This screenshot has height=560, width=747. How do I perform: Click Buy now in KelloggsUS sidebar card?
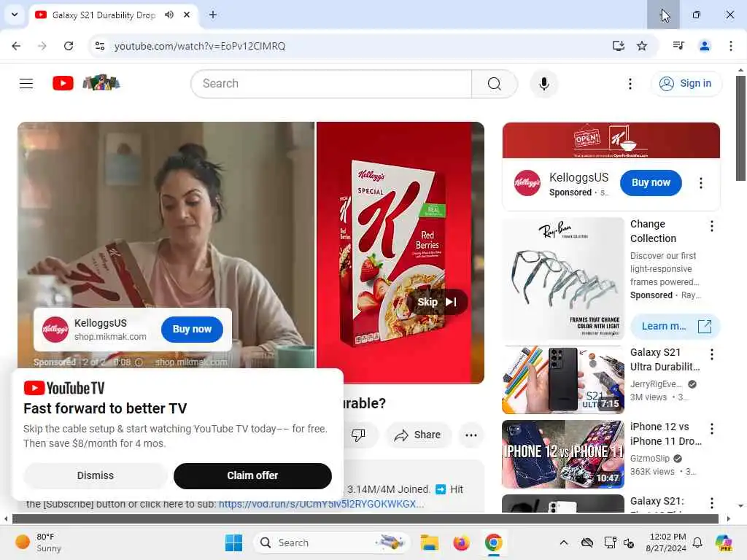click(651, 183)
